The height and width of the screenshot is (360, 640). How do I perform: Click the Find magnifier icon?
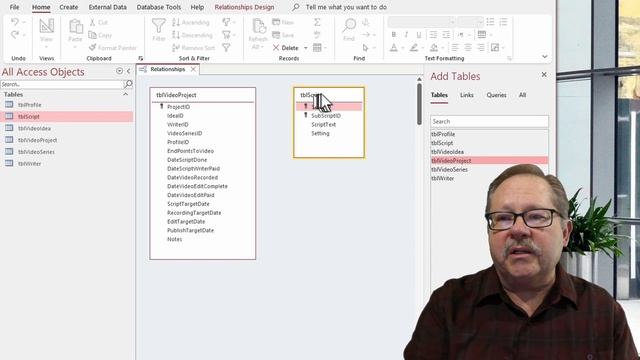349,25
